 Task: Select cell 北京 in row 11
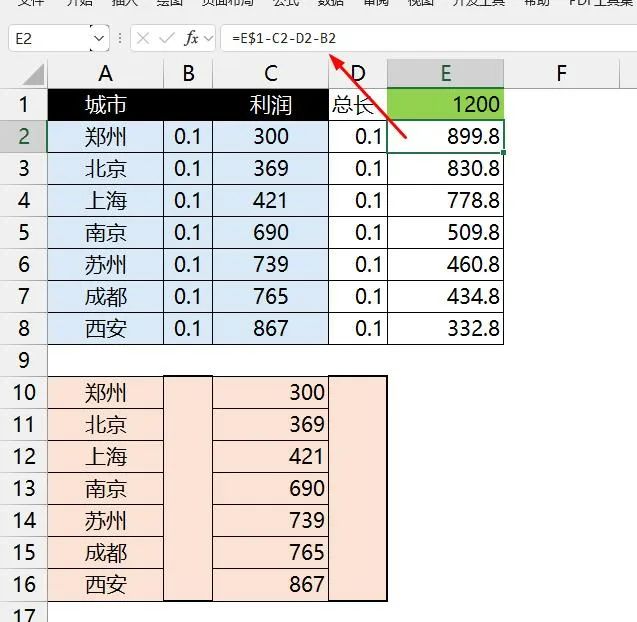(106, 425)
